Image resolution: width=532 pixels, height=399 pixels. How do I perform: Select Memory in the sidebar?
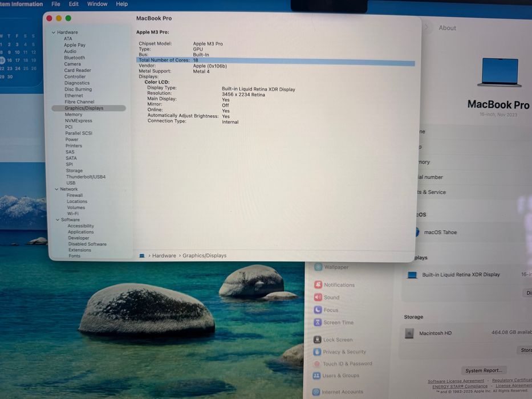pos(74,115)
